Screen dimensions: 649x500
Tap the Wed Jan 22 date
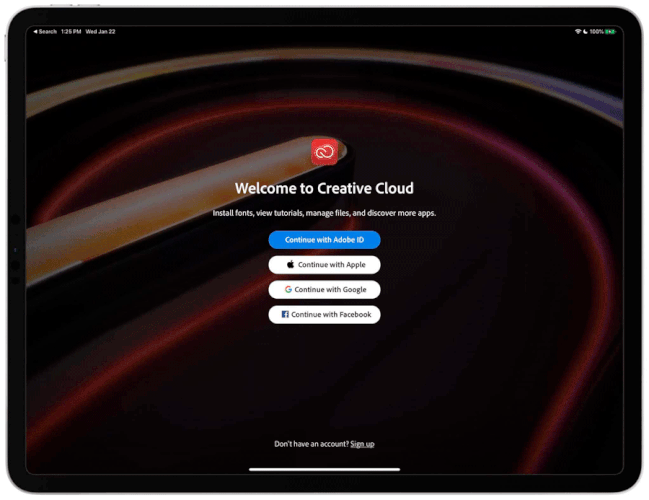pyautogui.click(x=100, y=31)
